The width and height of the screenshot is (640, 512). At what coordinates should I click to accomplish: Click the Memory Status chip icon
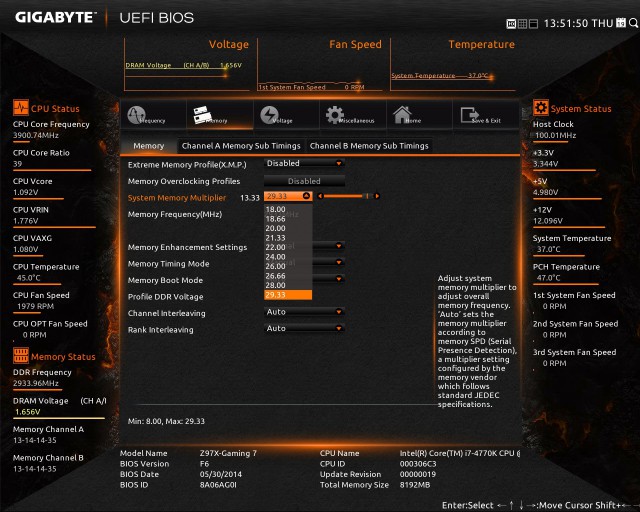[20, 355]
